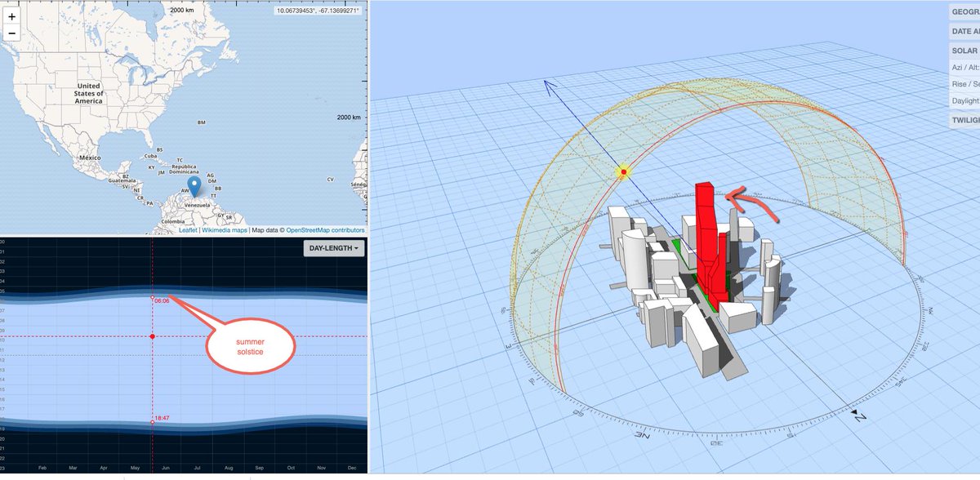
Task: Open the OpenStreetMap contributors link
Action: pyautogui.click(x=326, y=230)
